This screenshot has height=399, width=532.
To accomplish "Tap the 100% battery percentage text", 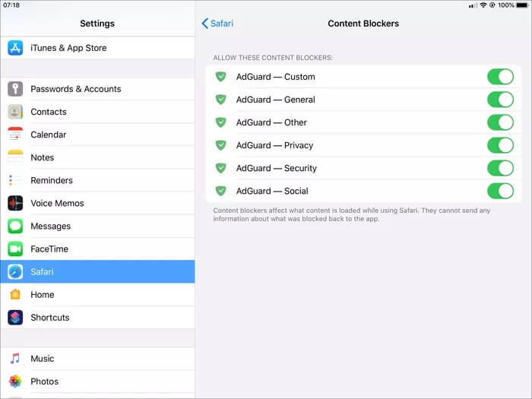I will pyautogui.click(x=506, y=5).
